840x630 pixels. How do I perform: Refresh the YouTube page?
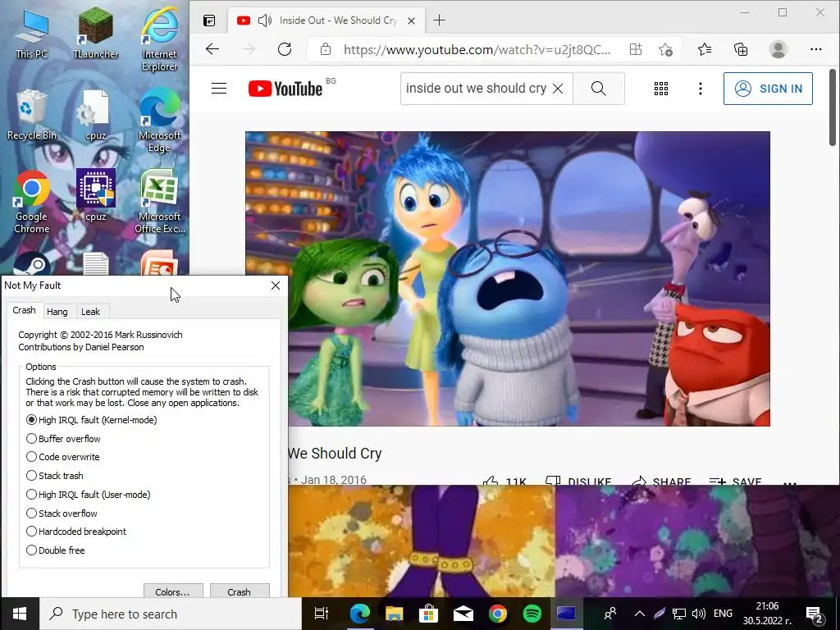(x=285, y=49)
